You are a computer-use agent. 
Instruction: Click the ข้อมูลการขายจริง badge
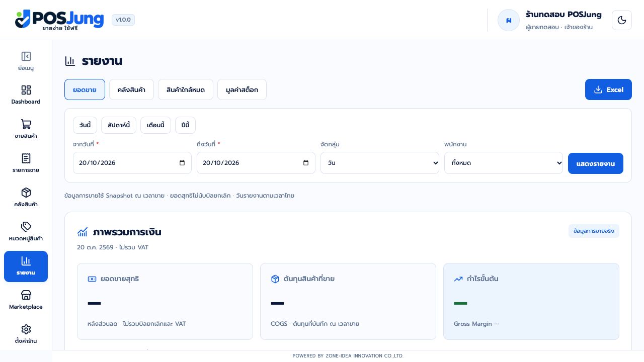tap(594, 231)
